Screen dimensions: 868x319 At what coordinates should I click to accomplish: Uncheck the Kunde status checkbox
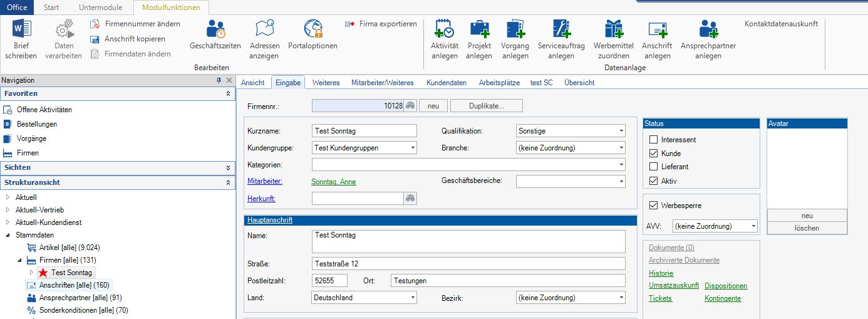(654, 154)
